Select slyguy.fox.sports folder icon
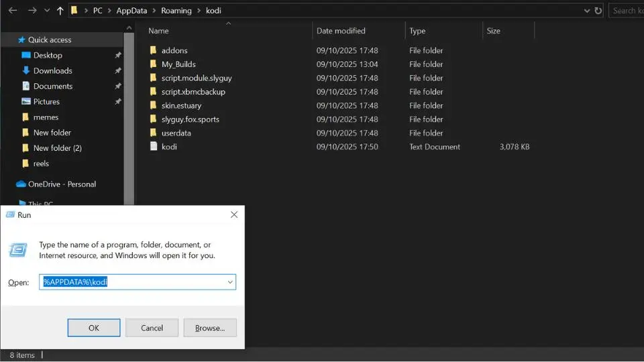Screen dimensions: 644x362 153,119
